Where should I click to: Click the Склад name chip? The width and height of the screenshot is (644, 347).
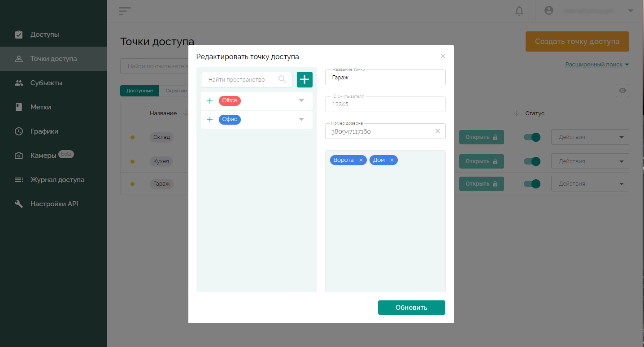[162, 137]
